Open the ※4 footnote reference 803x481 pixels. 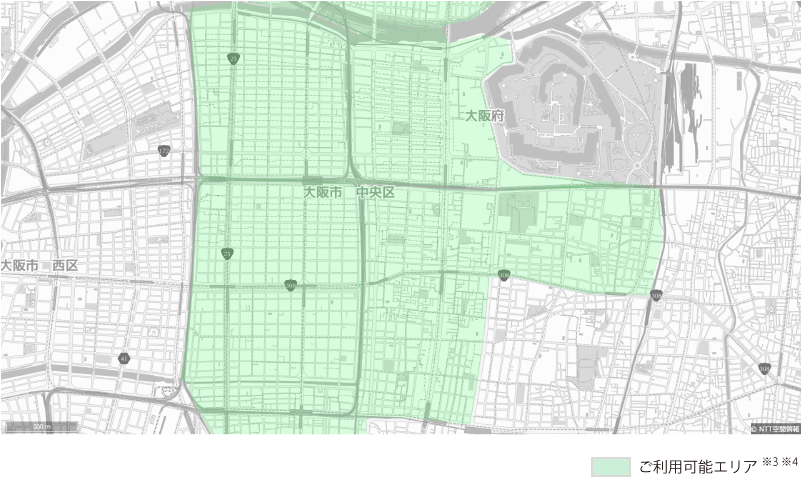click(790, 462)
